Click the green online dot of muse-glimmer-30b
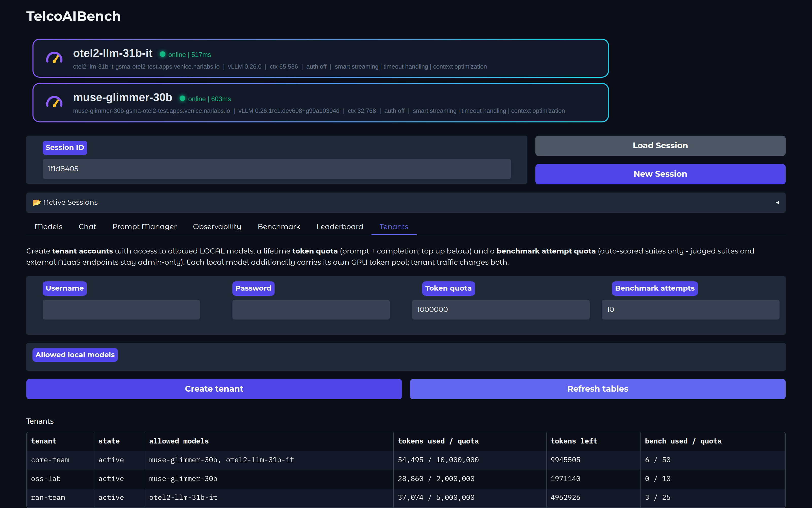812x508 pixels. [x=182, y=99]
